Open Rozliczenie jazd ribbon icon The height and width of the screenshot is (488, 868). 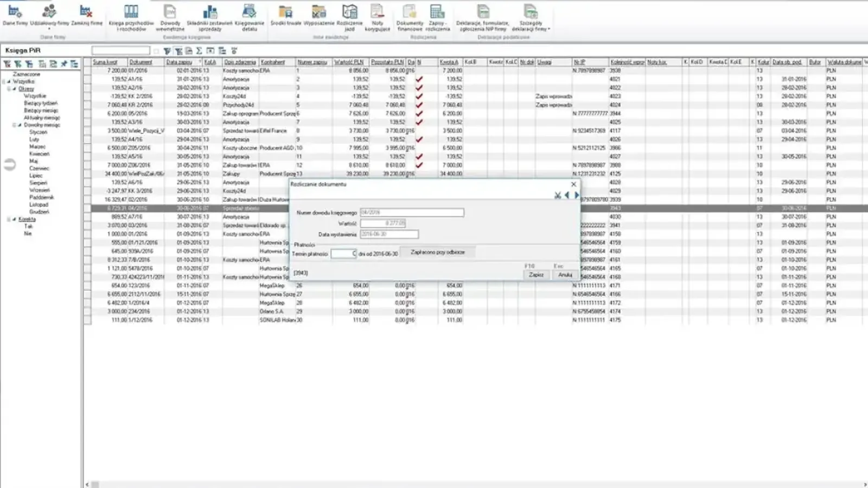349,18
